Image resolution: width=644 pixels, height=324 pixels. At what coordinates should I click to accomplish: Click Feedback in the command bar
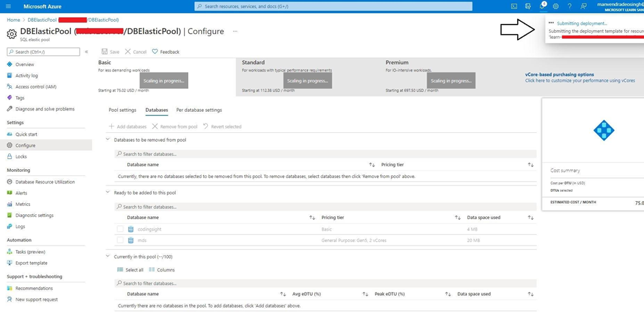(166, 52)
